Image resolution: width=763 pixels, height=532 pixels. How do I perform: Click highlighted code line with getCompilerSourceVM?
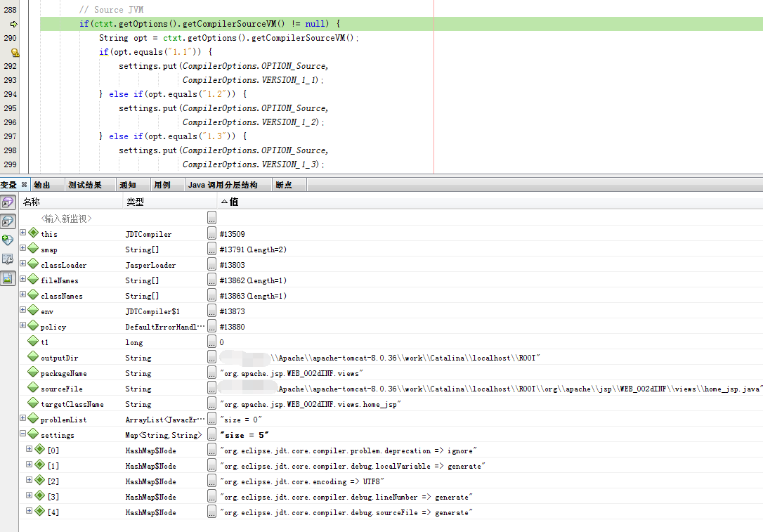click(401, 24)
